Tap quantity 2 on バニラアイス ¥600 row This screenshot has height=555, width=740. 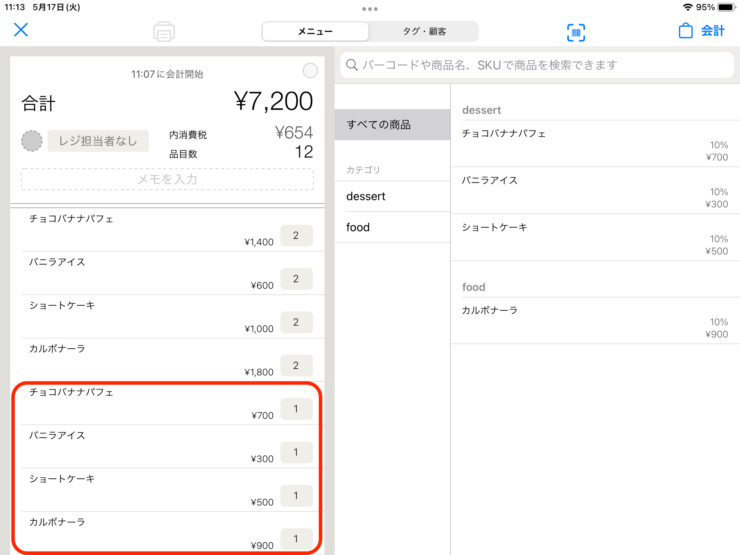(296, 279)
